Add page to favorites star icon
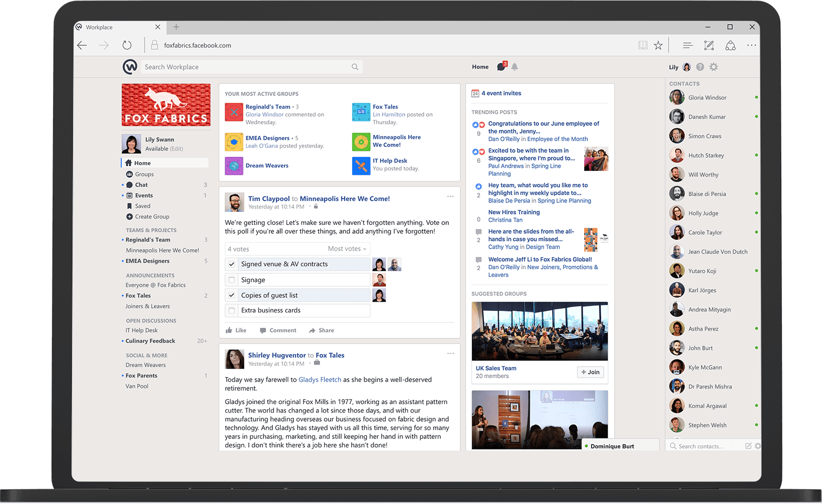This screenshot has width=822, height=504. [658, 45]
